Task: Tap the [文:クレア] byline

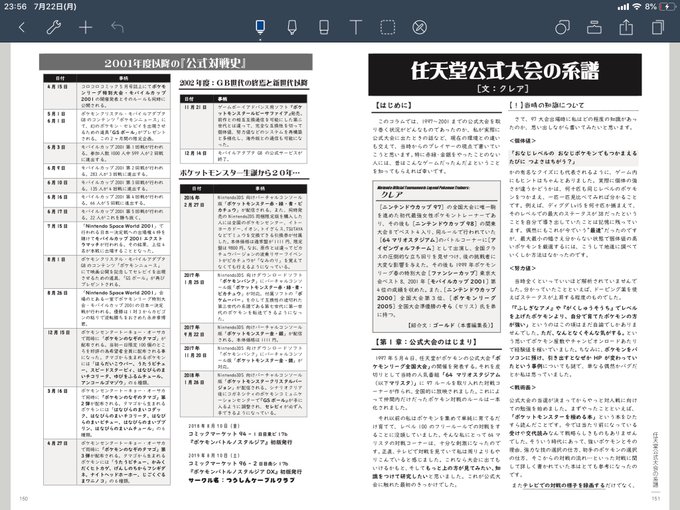Action: 503,88
